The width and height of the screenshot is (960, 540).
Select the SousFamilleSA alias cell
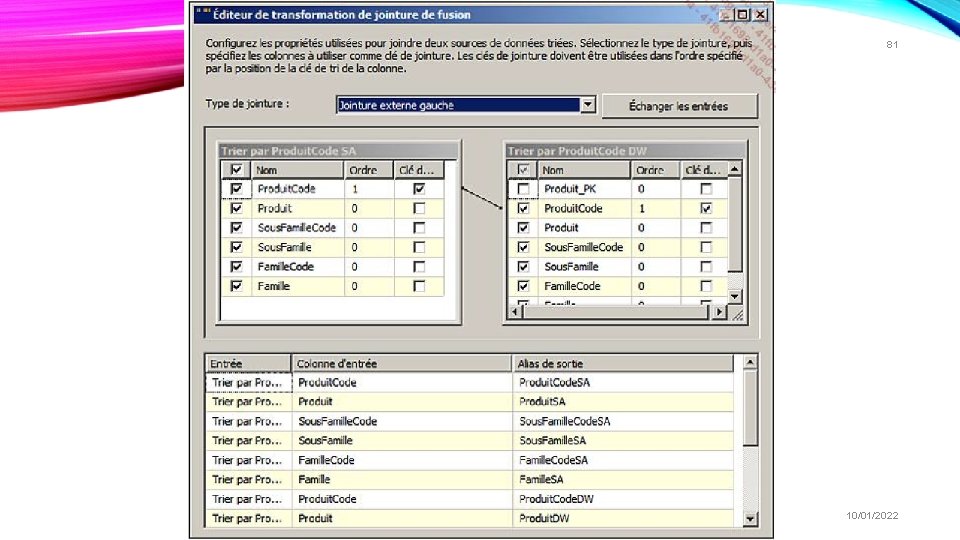point(623,441)
